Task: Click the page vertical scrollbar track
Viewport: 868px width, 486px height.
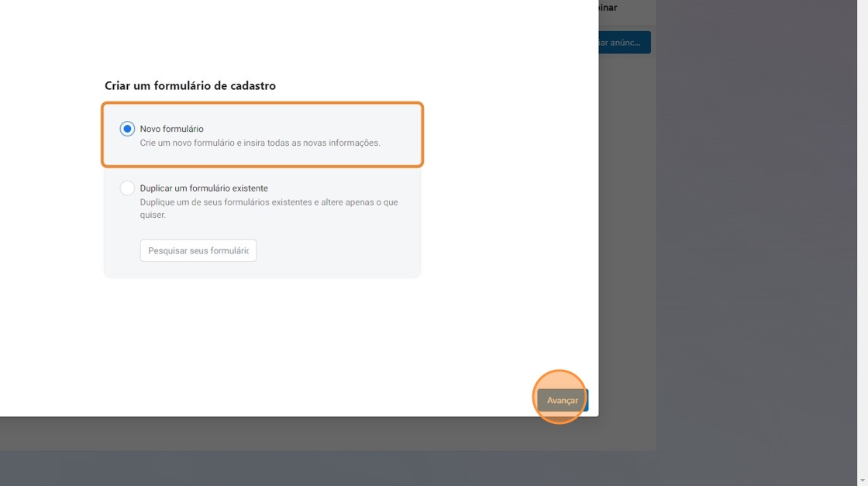Action: (863, 233)
